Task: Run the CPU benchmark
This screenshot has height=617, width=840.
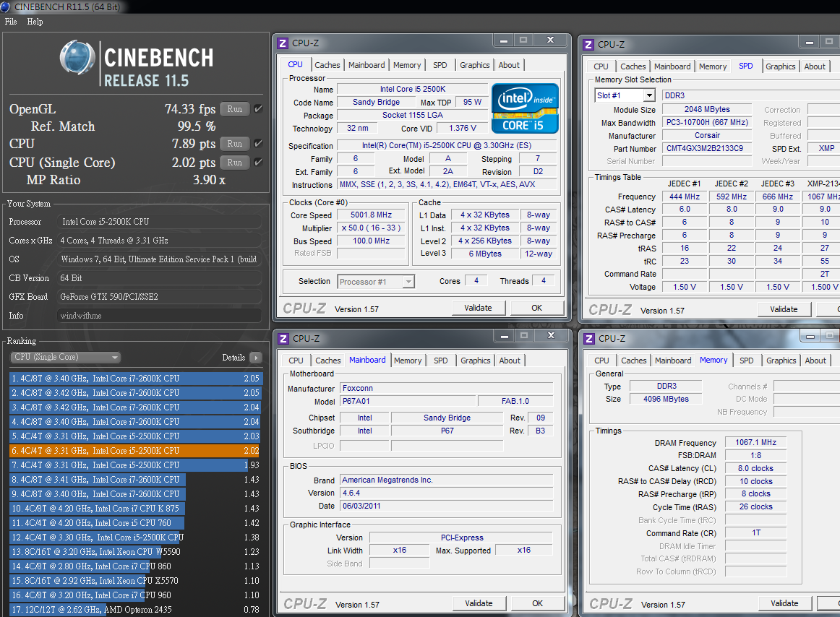Action: tap(235, 144)
